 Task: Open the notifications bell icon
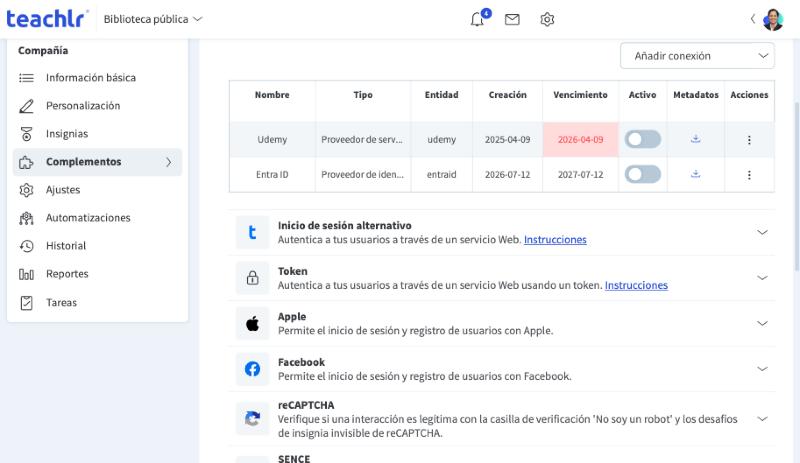tap(477, 19)
